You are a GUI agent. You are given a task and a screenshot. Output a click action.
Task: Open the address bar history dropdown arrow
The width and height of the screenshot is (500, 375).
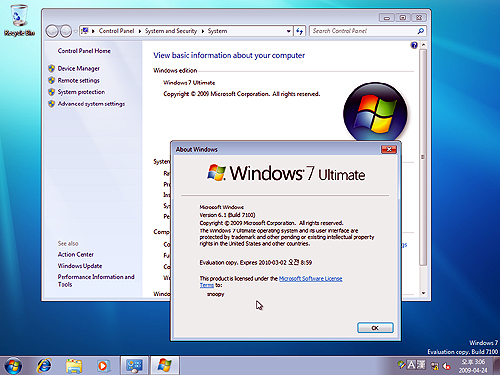click(289, 31)
